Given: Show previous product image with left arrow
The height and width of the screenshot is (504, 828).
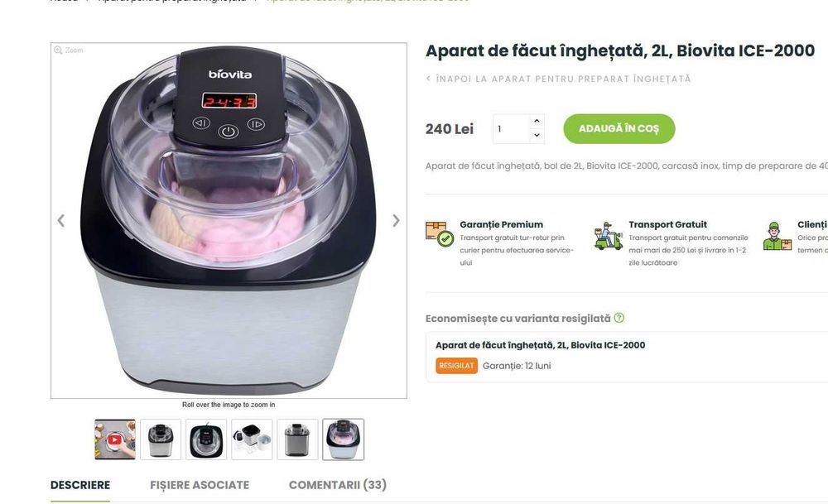Looking at the screenshot, I should 60,221.
